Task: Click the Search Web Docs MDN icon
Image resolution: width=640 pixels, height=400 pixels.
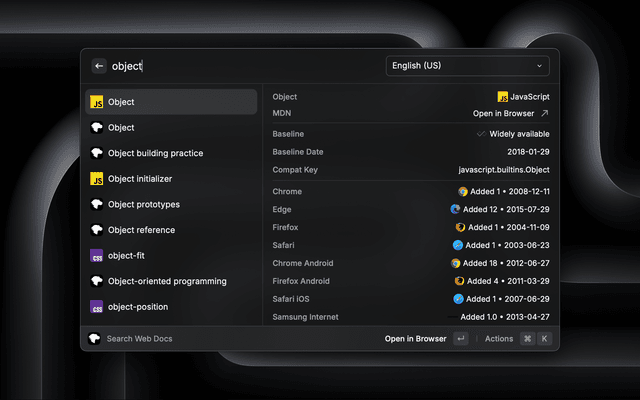Action: (95, 339)
